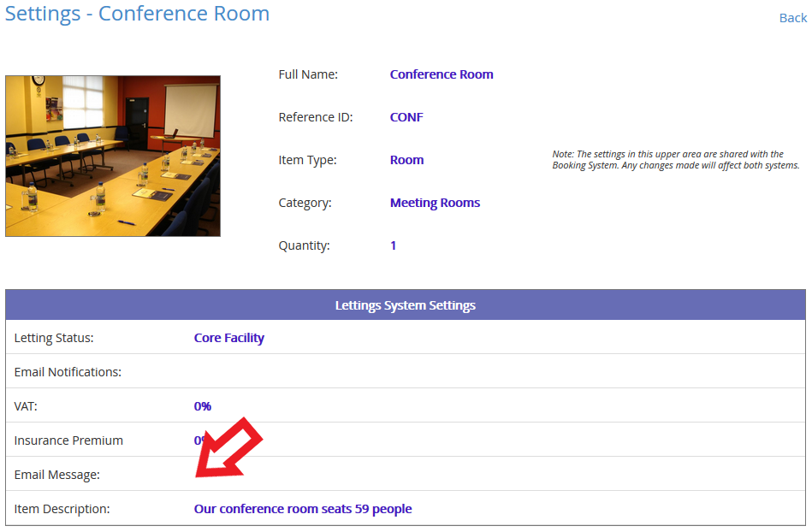Click the red arrow annotation
Image resolution: width=812 pixels, height=532 pixels.
(228, 448)
